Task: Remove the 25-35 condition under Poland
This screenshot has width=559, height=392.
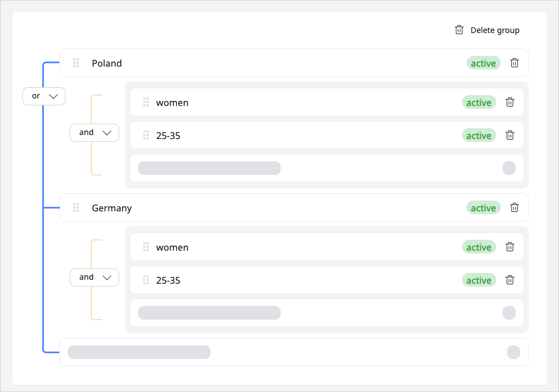Action: 510,136
